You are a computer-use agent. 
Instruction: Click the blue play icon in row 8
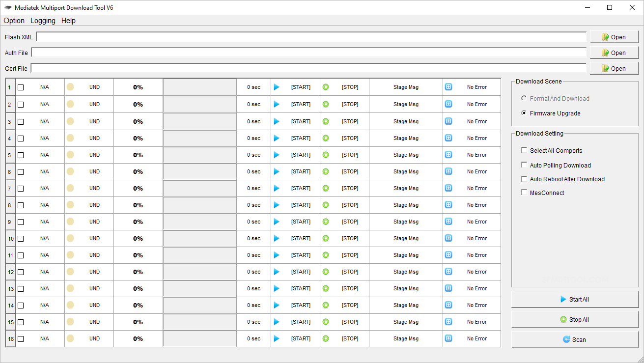pyautogui.click(x=277, y=205)
